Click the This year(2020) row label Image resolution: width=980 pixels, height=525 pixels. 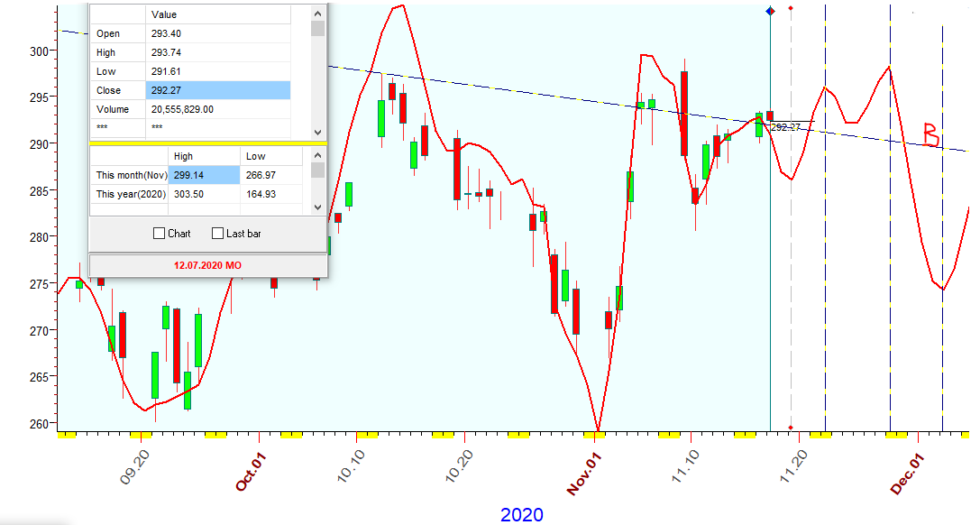tap(131, 194)
